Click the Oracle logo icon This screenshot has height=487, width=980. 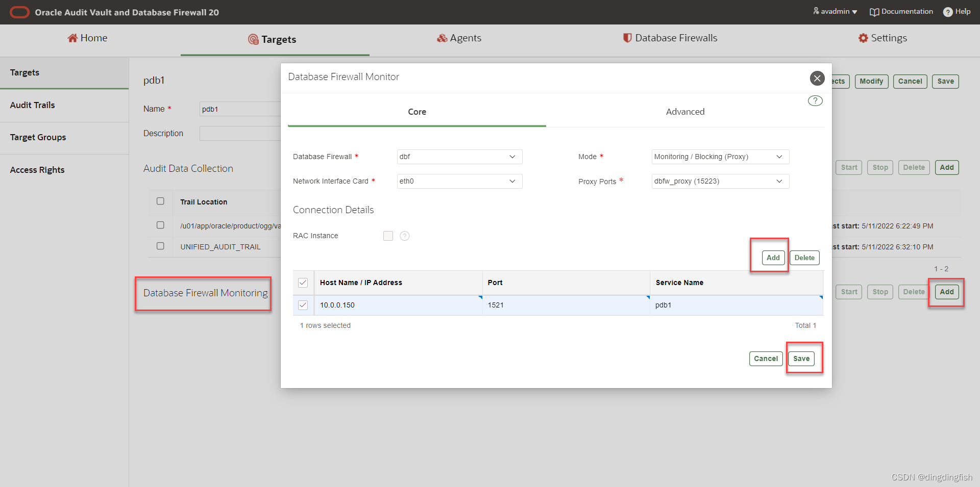click(x=20, y=12)
